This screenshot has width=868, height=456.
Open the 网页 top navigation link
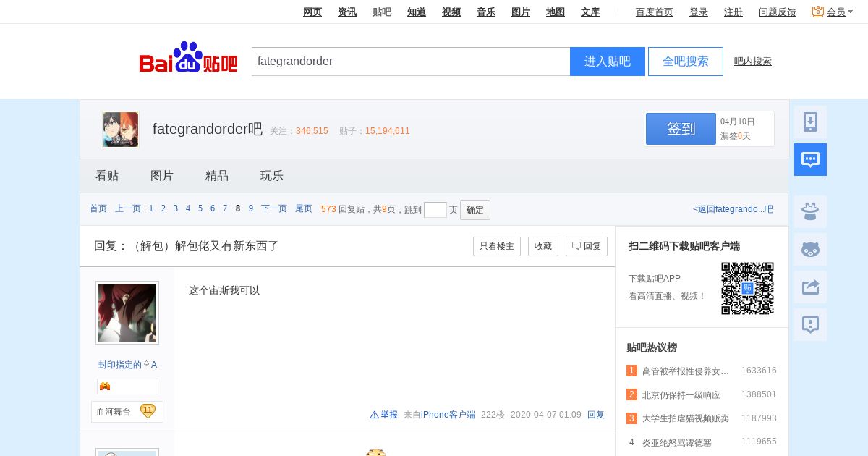click(312, 12)
